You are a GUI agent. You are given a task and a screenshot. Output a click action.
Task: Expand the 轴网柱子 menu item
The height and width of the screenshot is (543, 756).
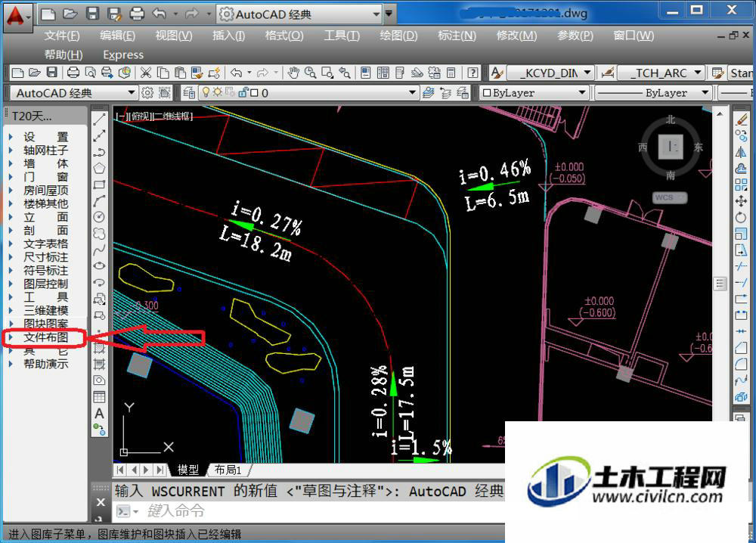pyautogui.click(x=45, y=150)
